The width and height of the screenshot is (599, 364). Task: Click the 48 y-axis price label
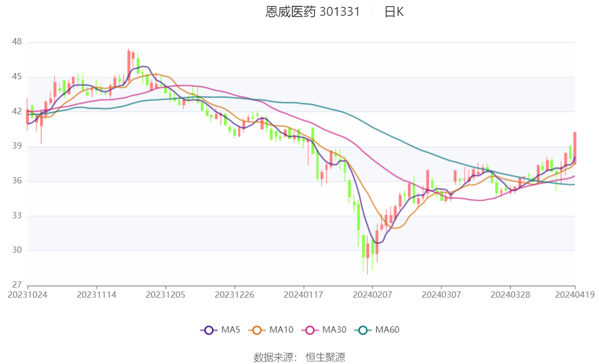click(x=17, y=42)
